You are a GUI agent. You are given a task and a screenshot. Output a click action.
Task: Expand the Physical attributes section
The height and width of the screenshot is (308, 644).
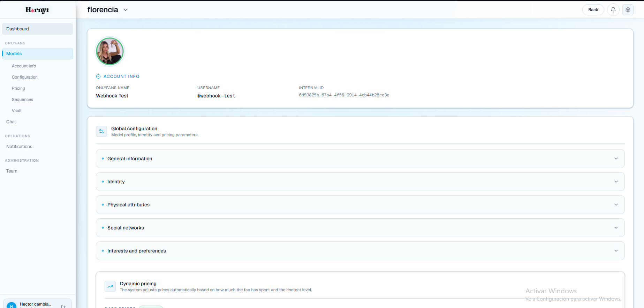[x=360, y=205]
